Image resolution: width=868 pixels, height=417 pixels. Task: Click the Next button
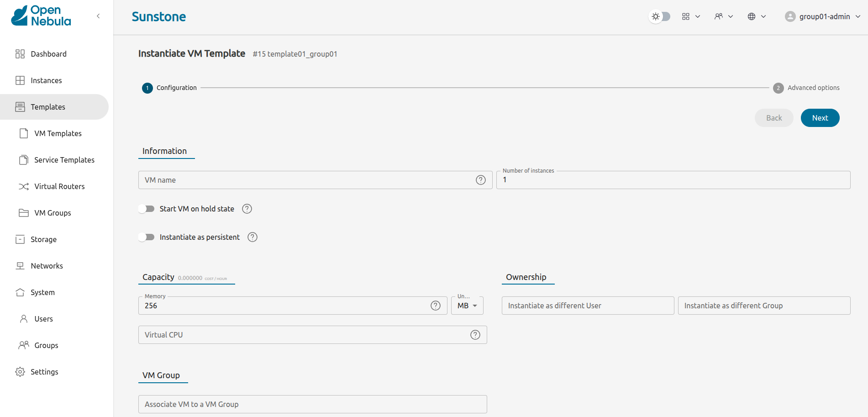tap(820, 118)
